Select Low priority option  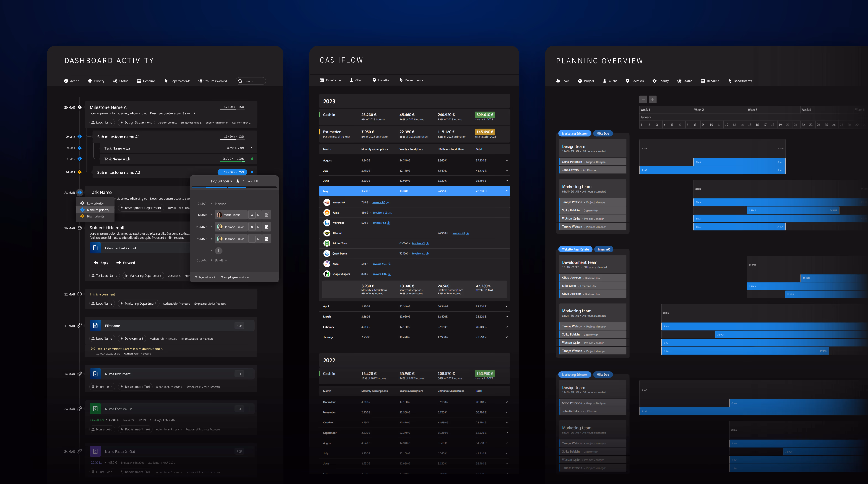pos(95,203)
